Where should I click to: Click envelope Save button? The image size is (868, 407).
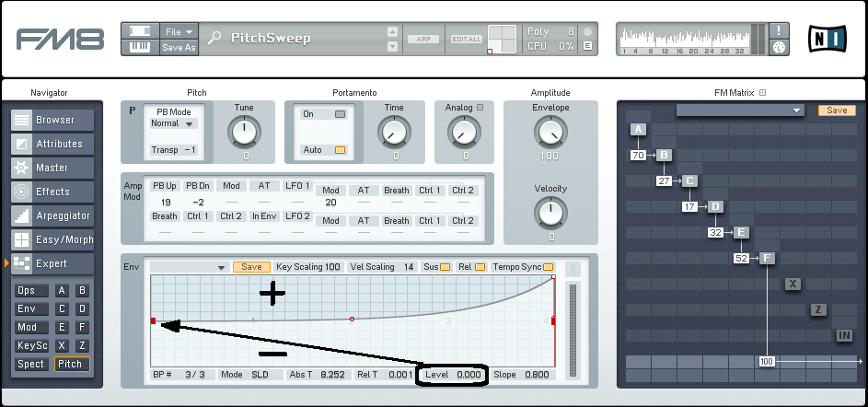[x=251, y=267]
